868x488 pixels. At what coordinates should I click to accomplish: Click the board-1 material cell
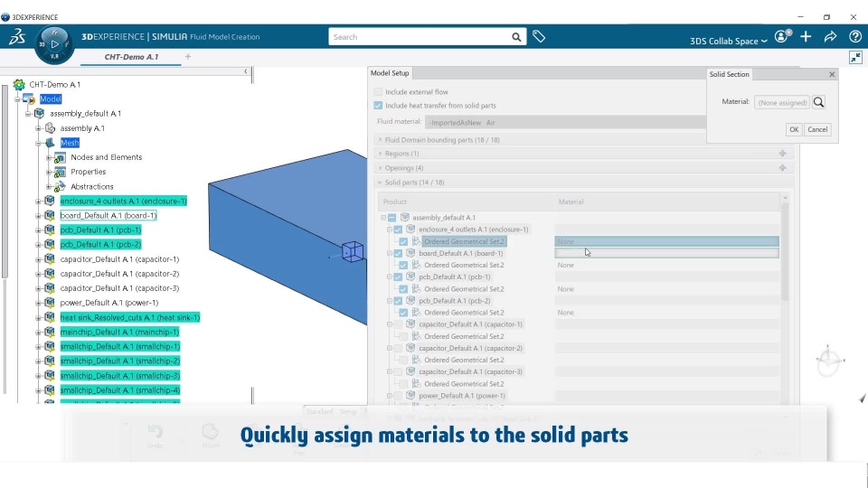coord(666,253)
